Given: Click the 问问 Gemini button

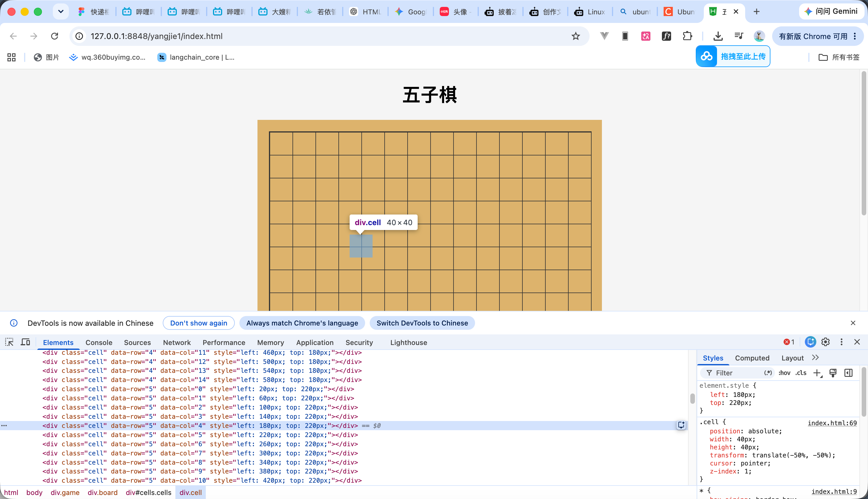Looking at the screenshot, I should (x=831, y=11).
